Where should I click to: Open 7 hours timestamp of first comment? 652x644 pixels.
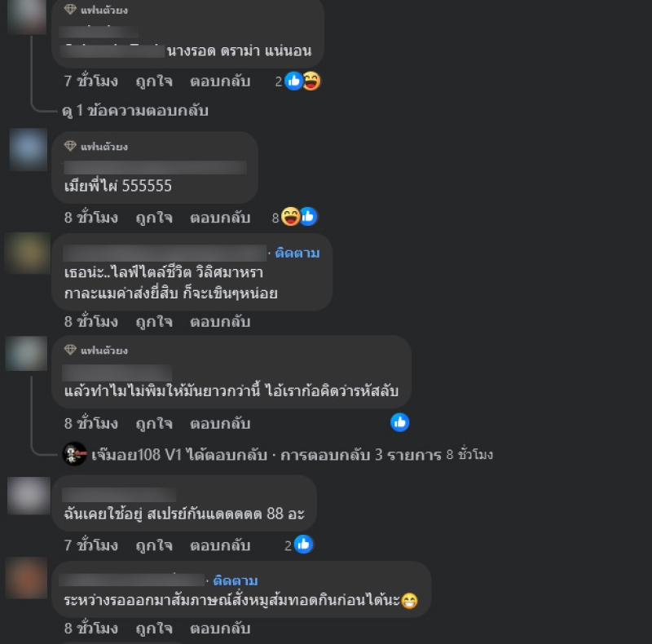pyautogui.click(x=91, y=82)
